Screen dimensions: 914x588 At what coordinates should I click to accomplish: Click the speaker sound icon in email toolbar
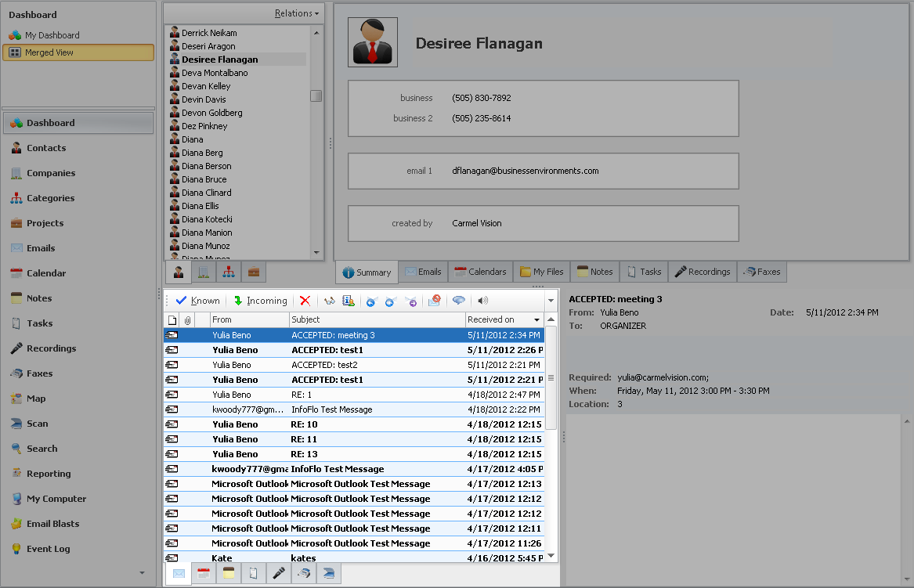482,301
